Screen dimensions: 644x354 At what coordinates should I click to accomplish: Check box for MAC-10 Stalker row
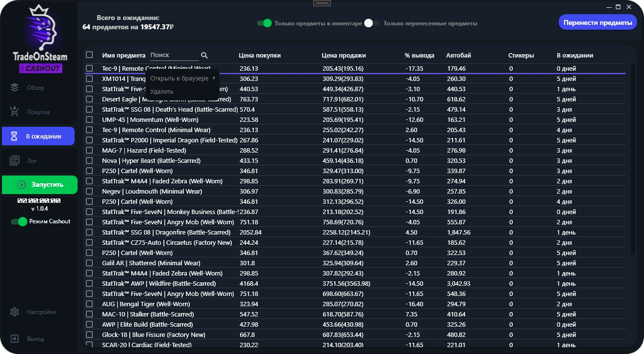(89, 314)
